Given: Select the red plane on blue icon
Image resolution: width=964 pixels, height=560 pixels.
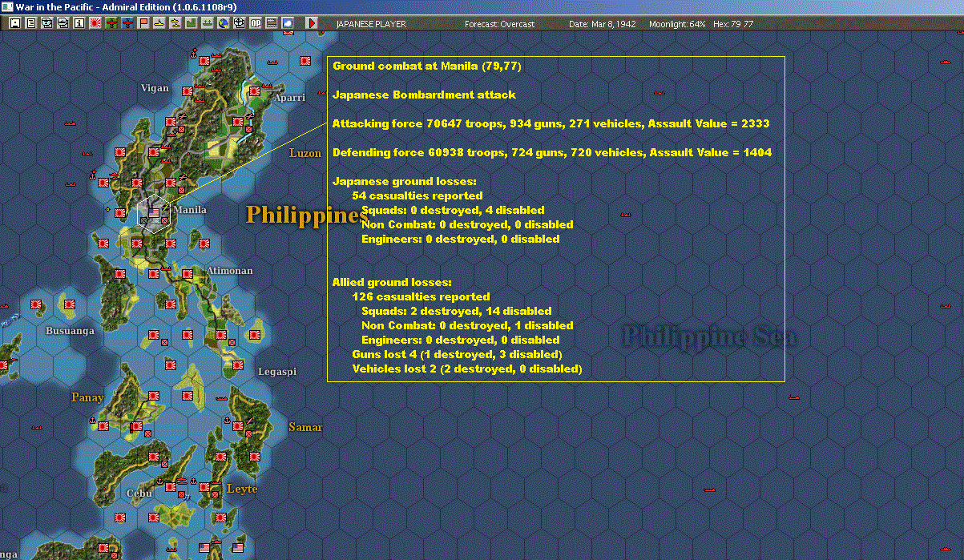Looking at the screenshot, I should pyautogui.click(x=127, y=23).
